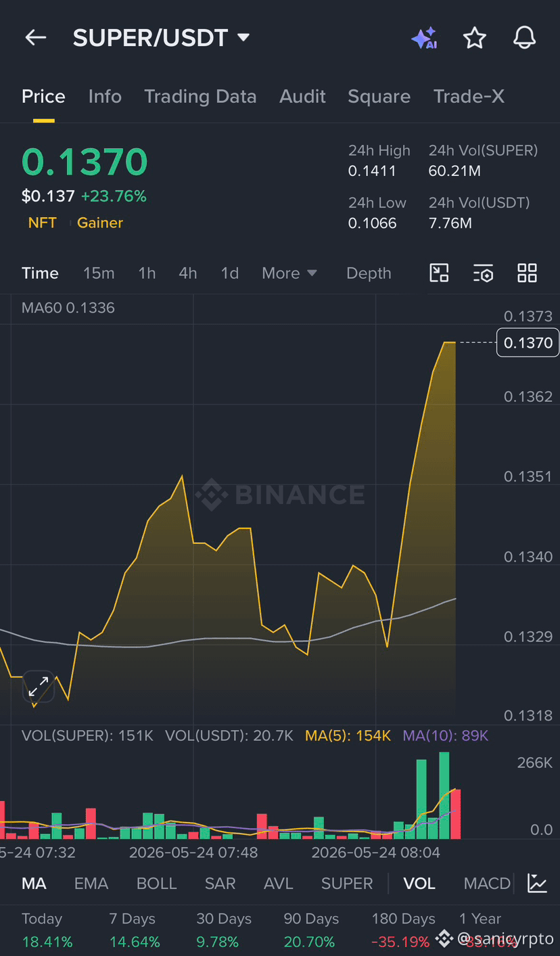Tap the 180 Days -35.19% performance
This screenshot has width=560, height=956.
tap(403, 930)
